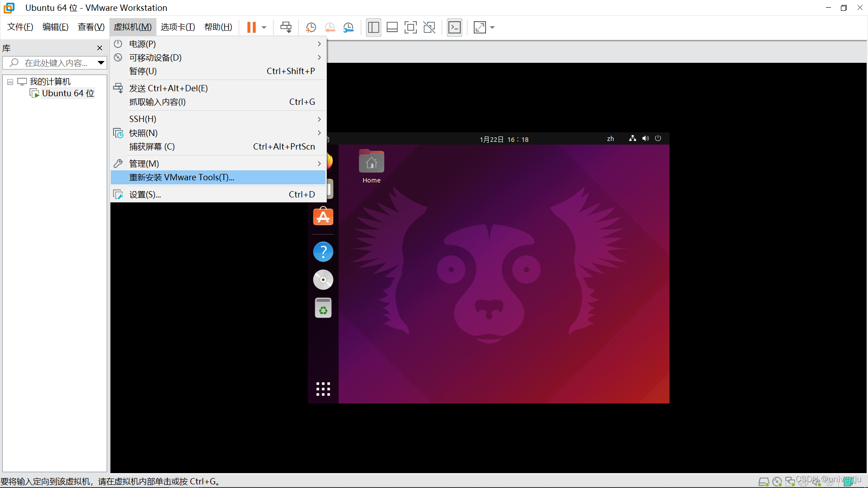The height and width of the screenshot is (488, 868).
Task: Expand the 电源(P) submenu
Action: pyautogui.click(x=218, y=44)
